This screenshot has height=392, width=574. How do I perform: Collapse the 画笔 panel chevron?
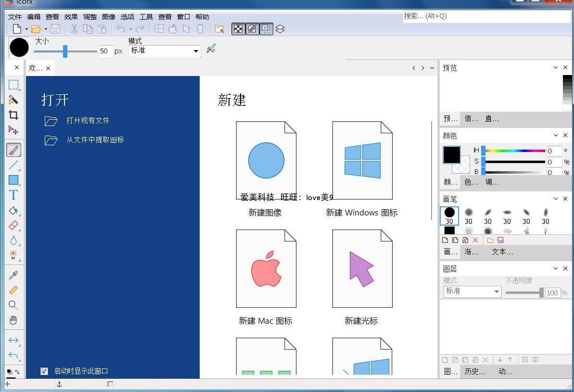point(556,198)
